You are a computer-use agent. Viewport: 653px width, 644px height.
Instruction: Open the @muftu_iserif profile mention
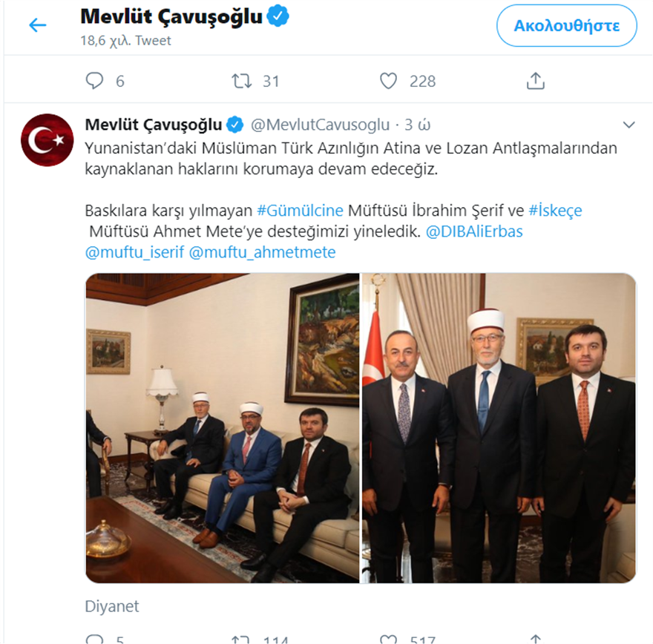point(134,252)
